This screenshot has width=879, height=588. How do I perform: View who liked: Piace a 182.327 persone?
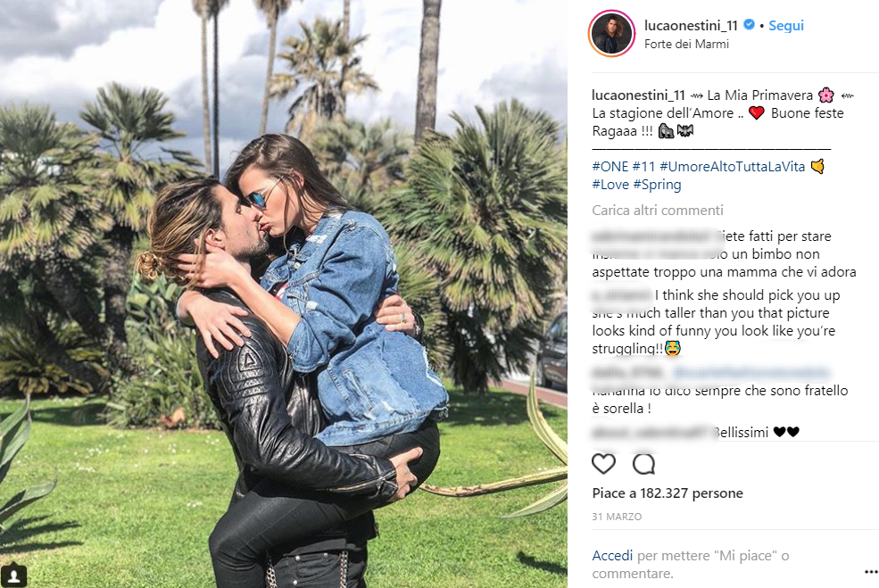[x=668, y=493]
